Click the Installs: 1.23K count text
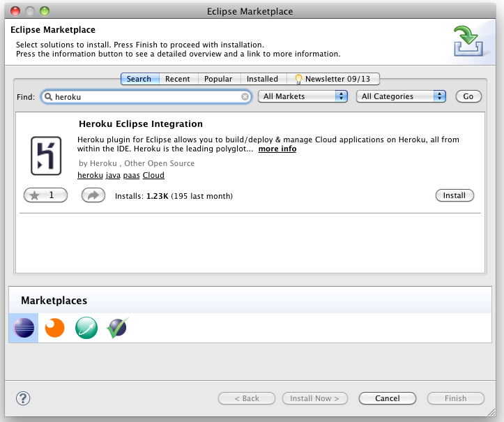The width and height of the screenshot is (504, 422). pyautogui.click(x=174, y=196)
